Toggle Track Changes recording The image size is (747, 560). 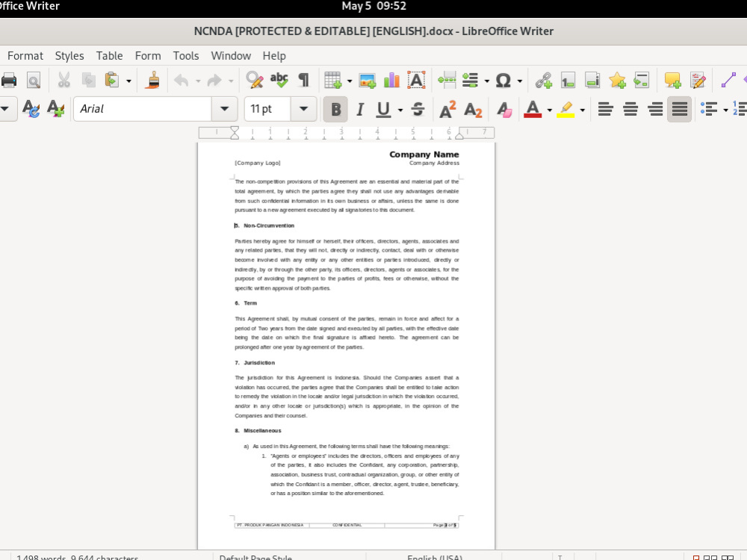(698, 81)
